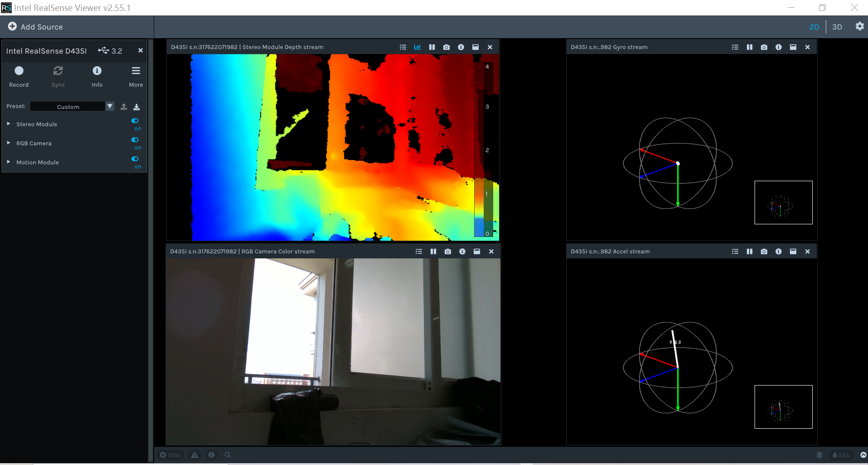Expand the Stereo Module section
868x465 pixels.
click(x=9, y=124)
